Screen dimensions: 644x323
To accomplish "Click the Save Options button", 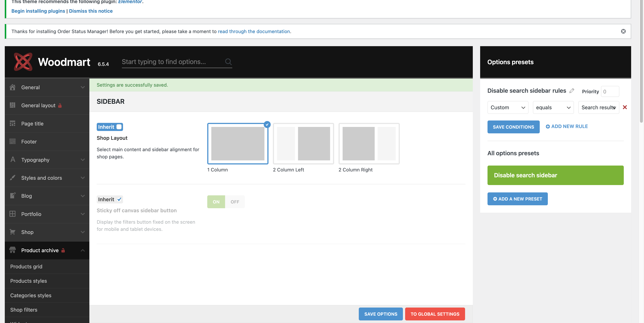I will pos(380,314).
